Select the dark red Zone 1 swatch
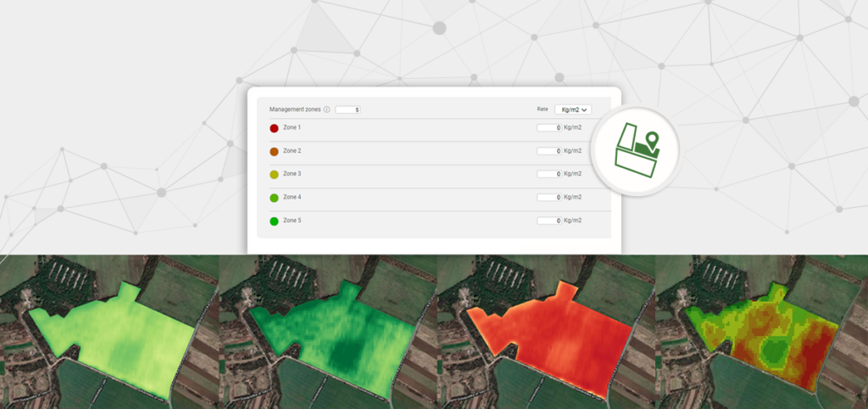The height and width of the screenshot is (409, 868). coord(274,128)
